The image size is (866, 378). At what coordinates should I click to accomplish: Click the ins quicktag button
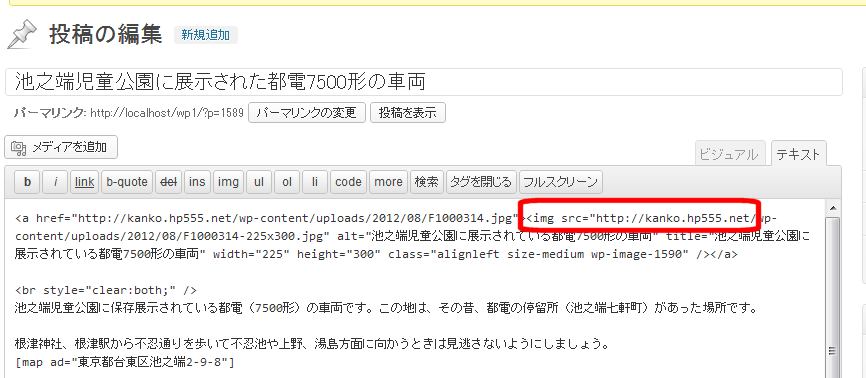pos(197,182)
